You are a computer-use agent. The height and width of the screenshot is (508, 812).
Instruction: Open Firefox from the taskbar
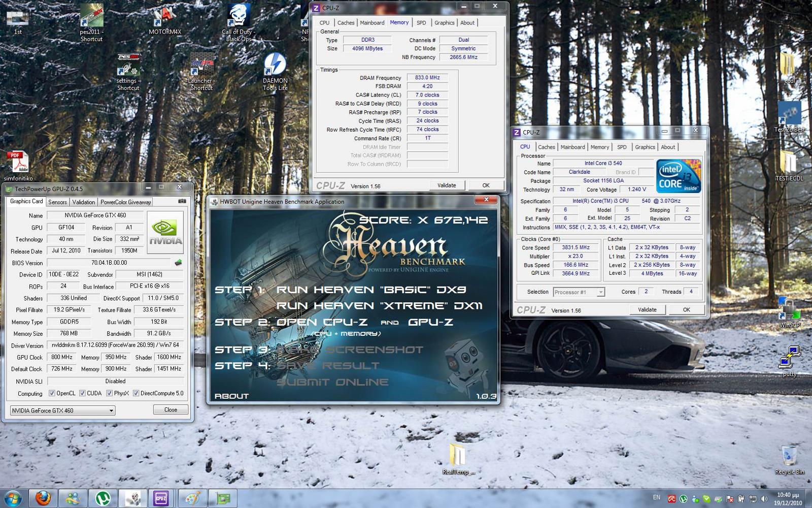click(43, 498)
